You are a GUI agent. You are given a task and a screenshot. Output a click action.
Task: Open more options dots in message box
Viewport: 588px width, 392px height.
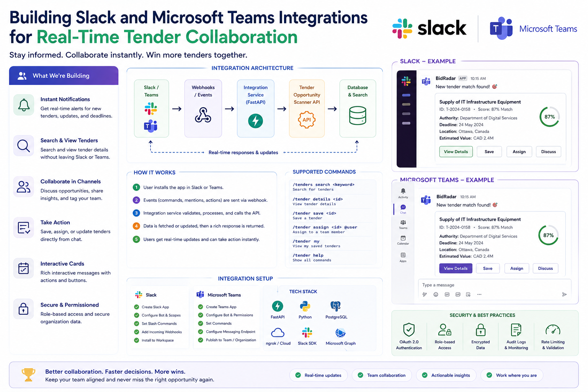tap(479, 294)
